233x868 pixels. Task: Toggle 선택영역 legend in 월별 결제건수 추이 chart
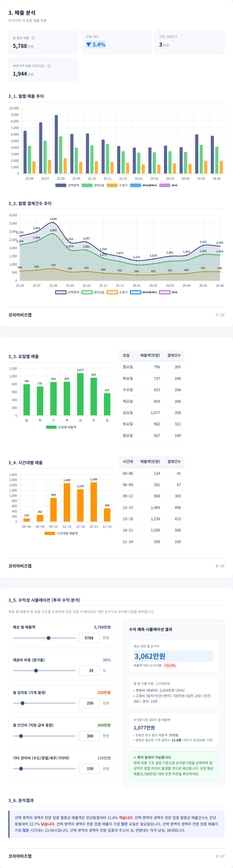tap(67, 292)
